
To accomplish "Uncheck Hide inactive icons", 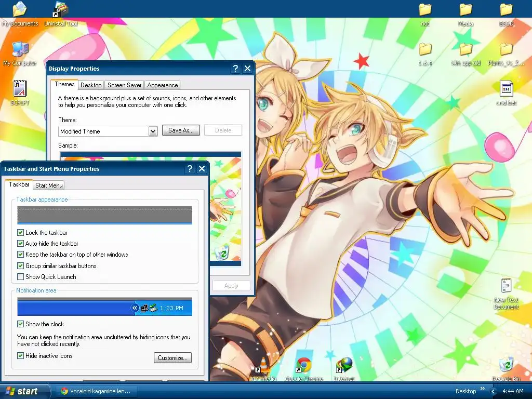I will coord(20,355).
